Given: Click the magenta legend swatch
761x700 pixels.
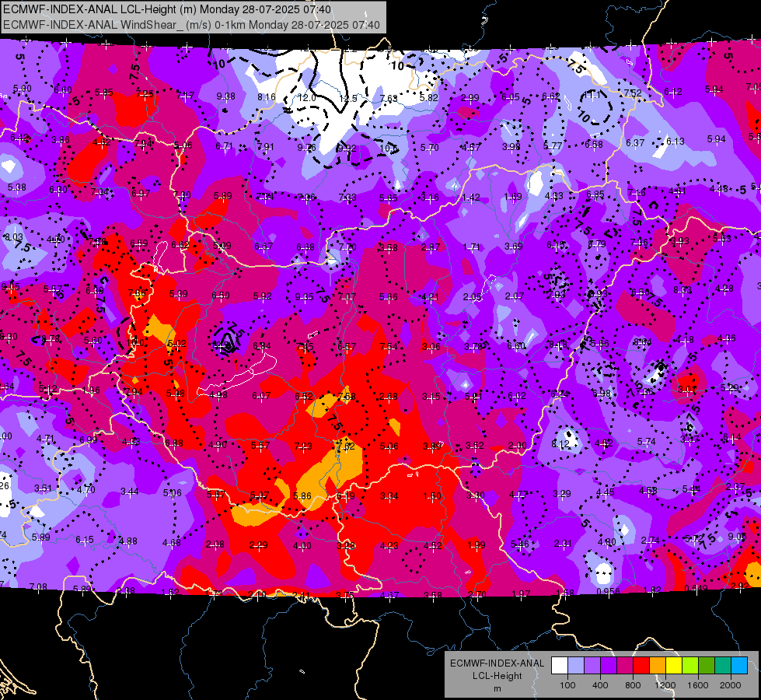Looking at the screenshot, I should coord(625,666).
